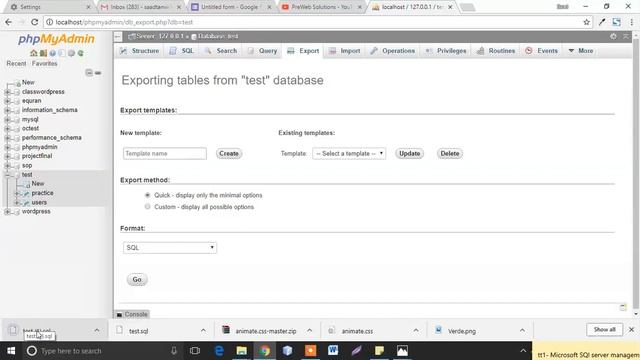Select information_schema database in tree
Image resolution: width=640 pixels, height=360 pixels.
tap(49, 110)
